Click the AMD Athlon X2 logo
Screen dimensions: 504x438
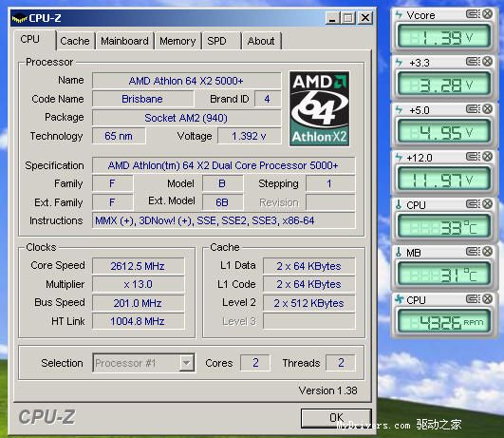pyautogui.click(x=319, y=108)
